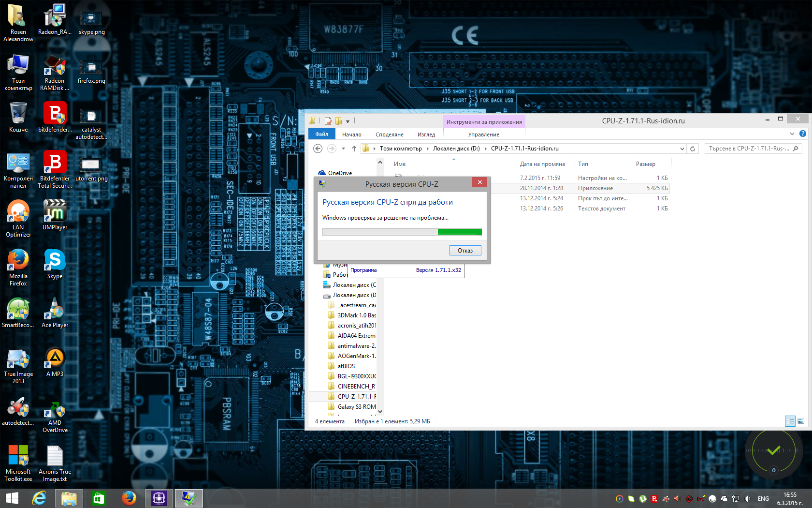
Task: Expand the address bar history dropdown
Action: click(x=682, y=149)
